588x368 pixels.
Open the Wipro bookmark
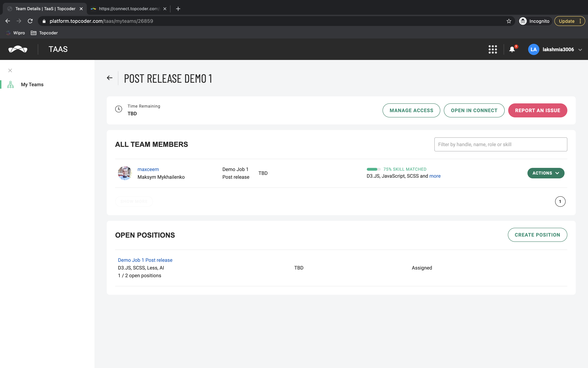pos(16,33)
